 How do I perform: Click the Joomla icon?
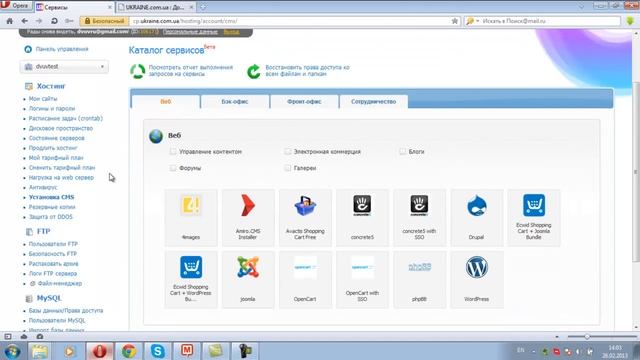[248, 267]
